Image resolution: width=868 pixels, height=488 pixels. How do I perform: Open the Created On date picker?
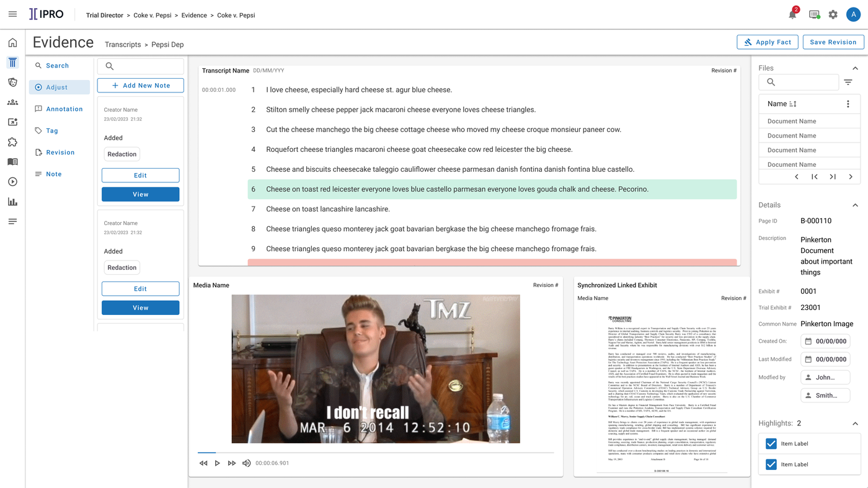pyautogui.click(x=825, y=341)
